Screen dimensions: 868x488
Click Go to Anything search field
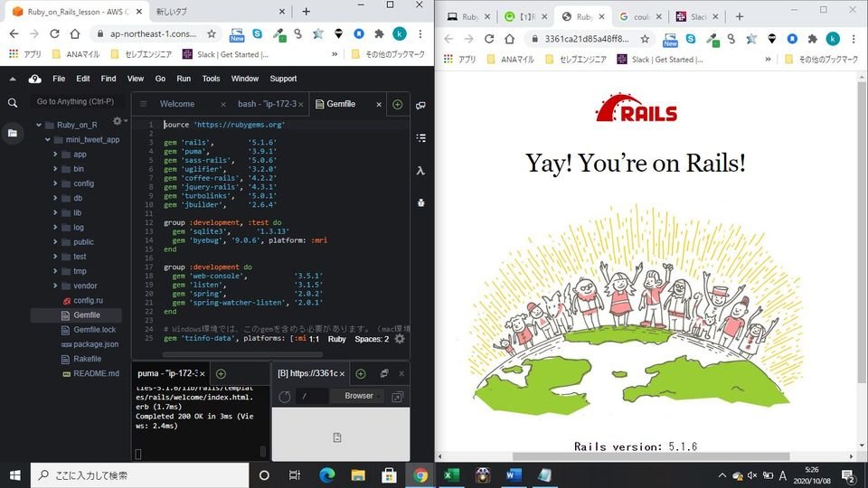(x=75, y=102)
